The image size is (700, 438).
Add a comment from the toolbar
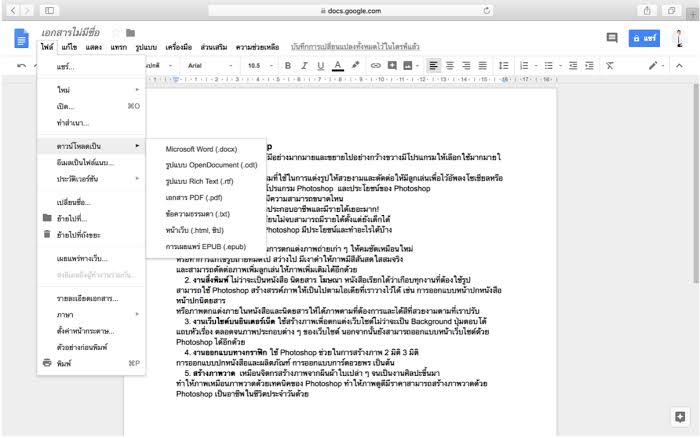[x=392, y=66]
